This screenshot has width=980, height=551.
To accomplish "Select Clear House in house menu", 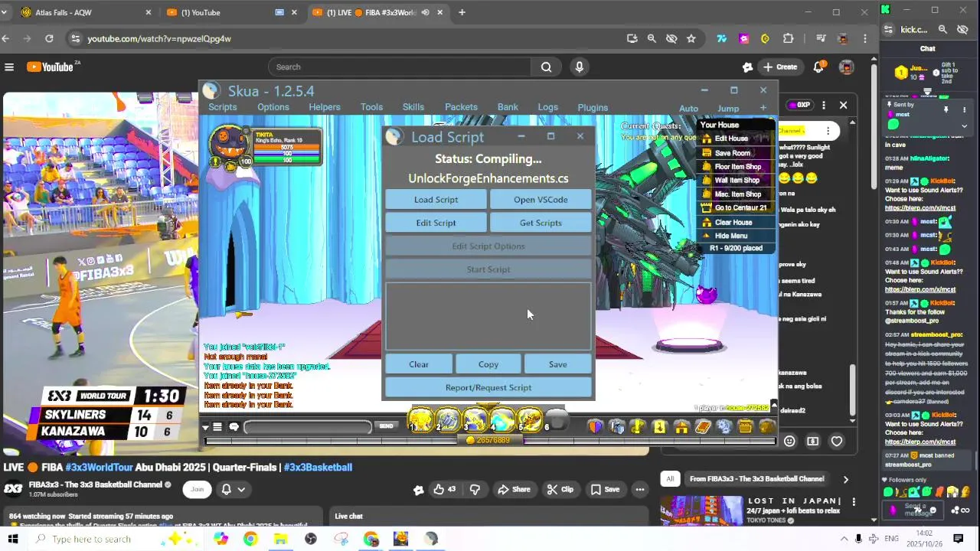I will 733,223.
